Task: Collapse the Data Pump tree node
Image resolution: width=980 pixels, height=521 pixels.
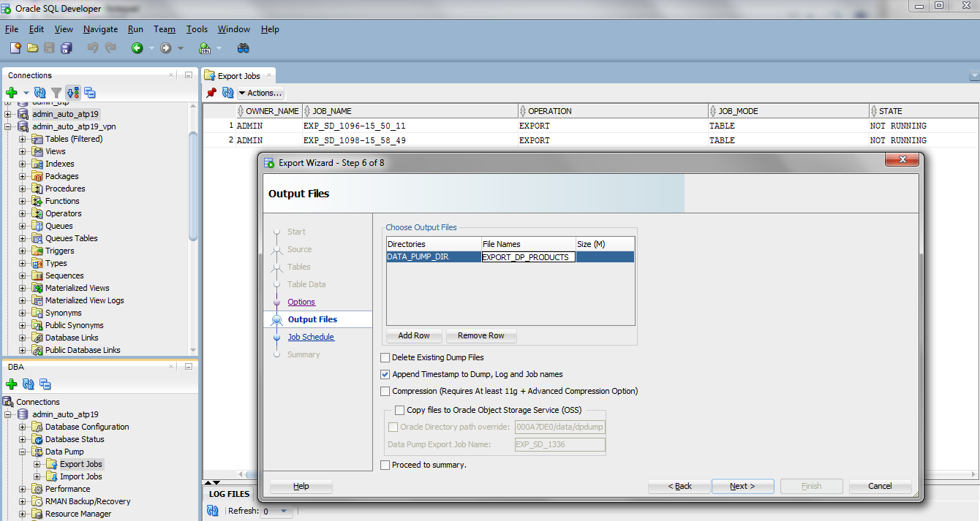Action: [23, 452]
